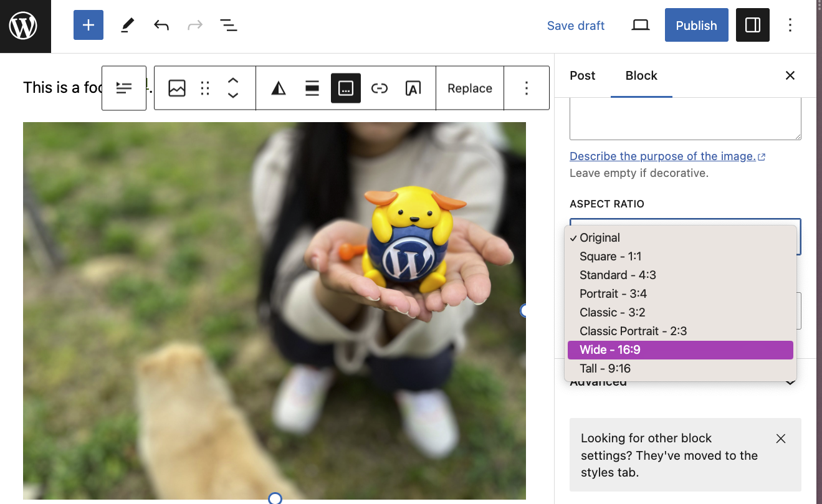This screenshot has width=822, height=504.
Task: Toggle the settings sidebar panel
Action: coord(752,26)
